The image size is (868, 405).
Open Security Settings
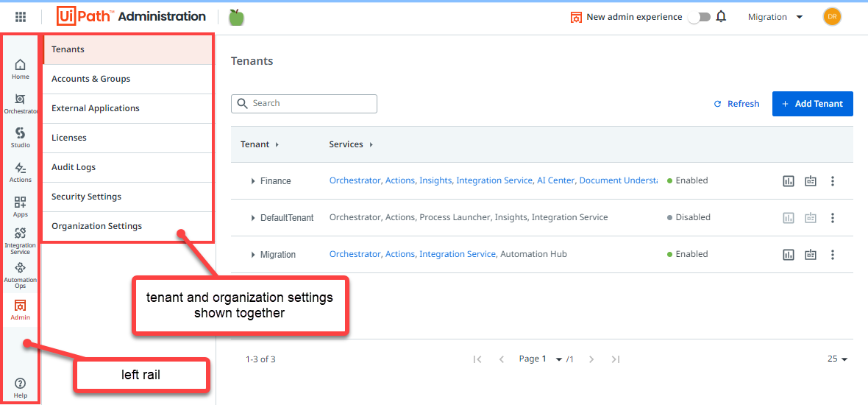coord(128,196)
